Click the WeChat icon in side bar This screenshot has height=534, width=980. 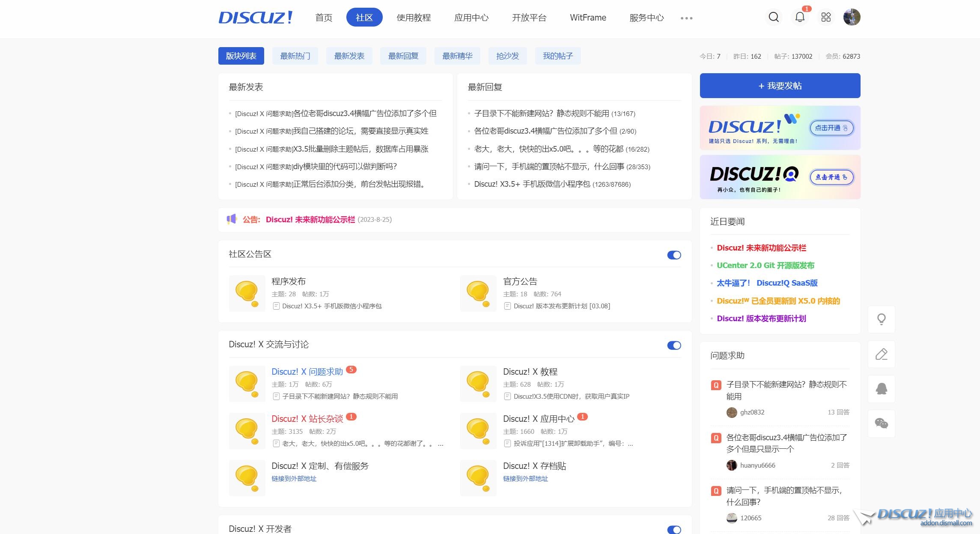882,424
